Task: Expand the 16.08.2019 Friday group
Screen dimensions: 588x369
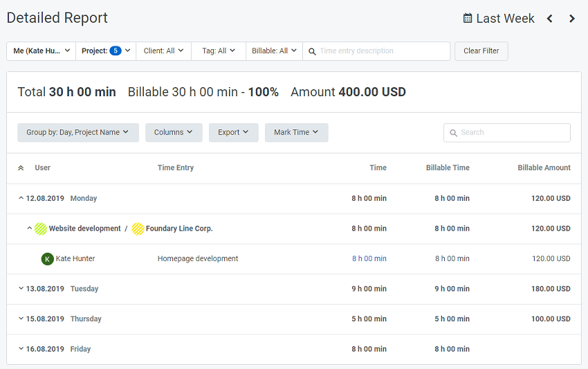Action: [x=21, y=348]
